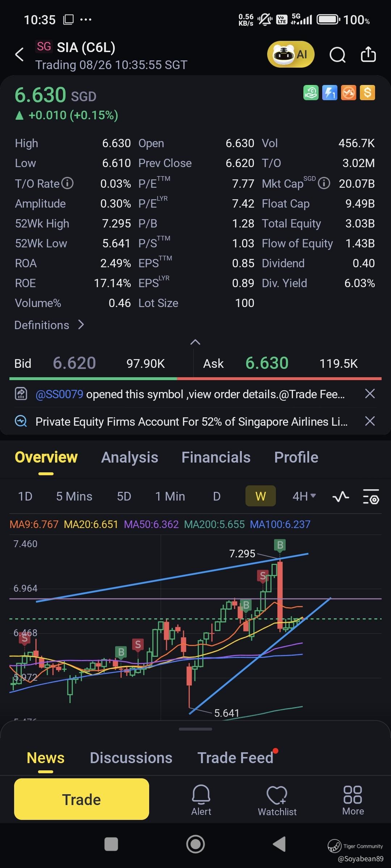Open the search magnifier icon
The image size is (391, 868).
[337, 55]
